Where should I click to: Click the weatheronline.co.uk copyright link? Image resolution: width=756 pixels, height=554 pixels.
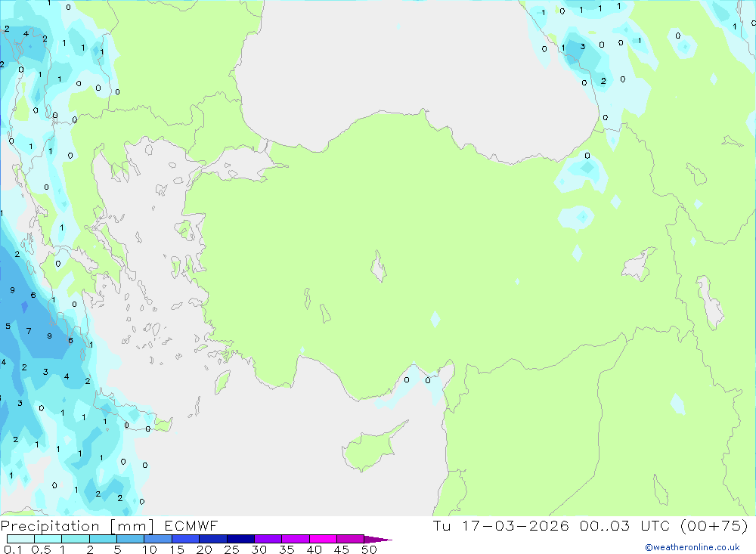[x=692, y=547]
